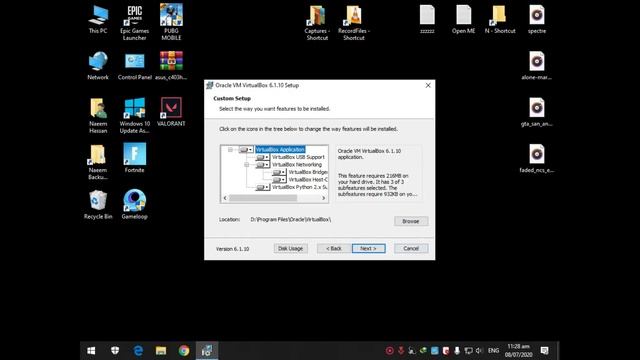Open the VirtualBox Bridged feature dropdown
The width and height of the screenshot is (640, 360).
[279, 172]
